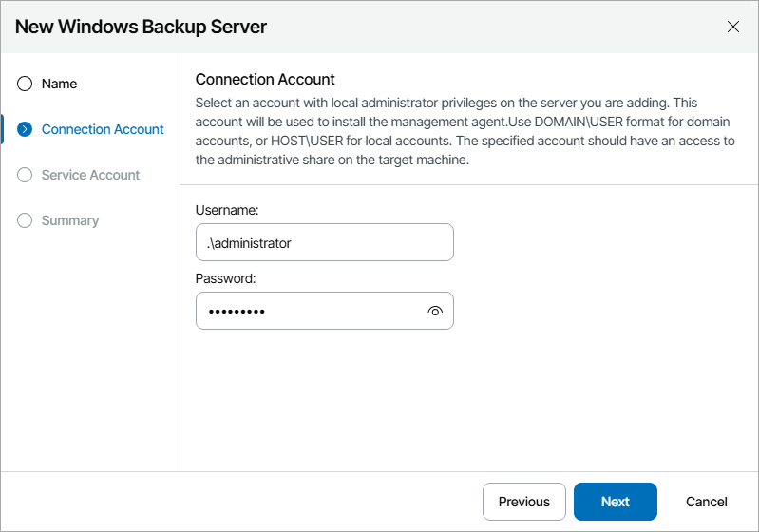Viewport: 759px width, 532px height.
Task: Click inside the Password input field
Action: (309, 311)
